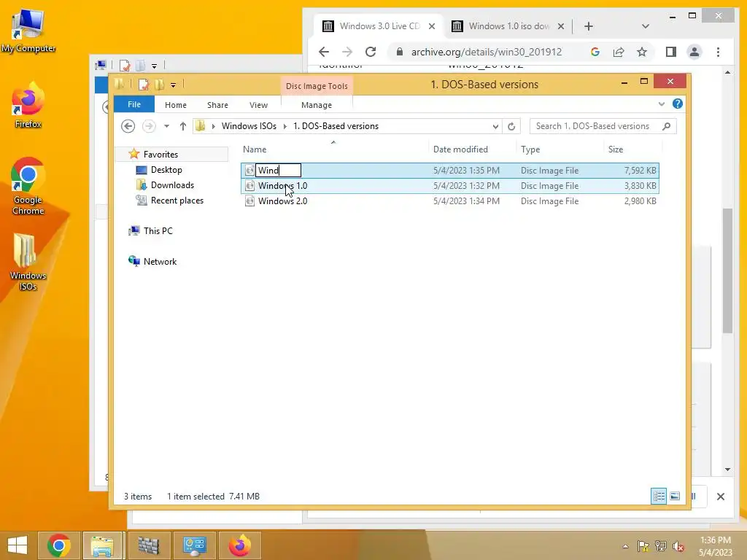747x560 pixels.
Task: Sort files by the Type column
Action: 530,149
